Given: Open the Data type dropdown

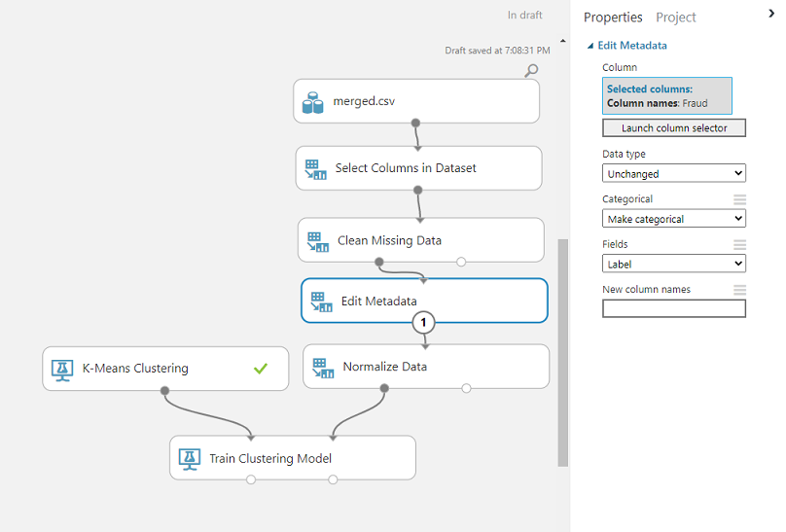Looking at the screenshot, I should coord(674,173).
